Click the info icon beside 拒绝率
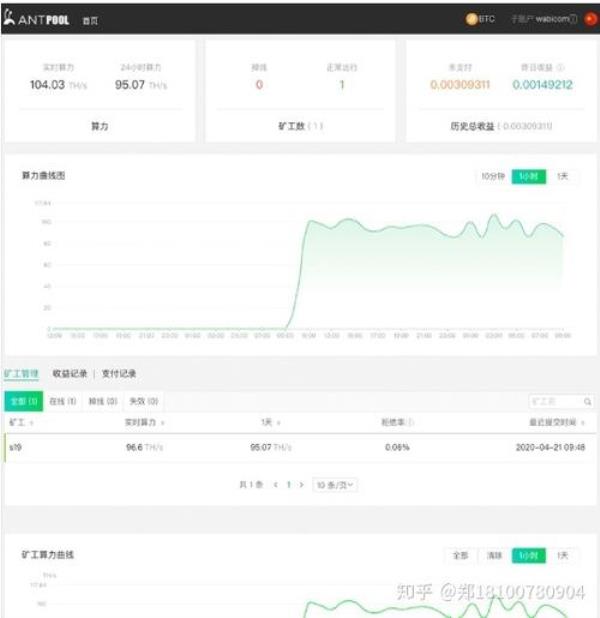The image size is (600, 618). (x=410, y=423)
